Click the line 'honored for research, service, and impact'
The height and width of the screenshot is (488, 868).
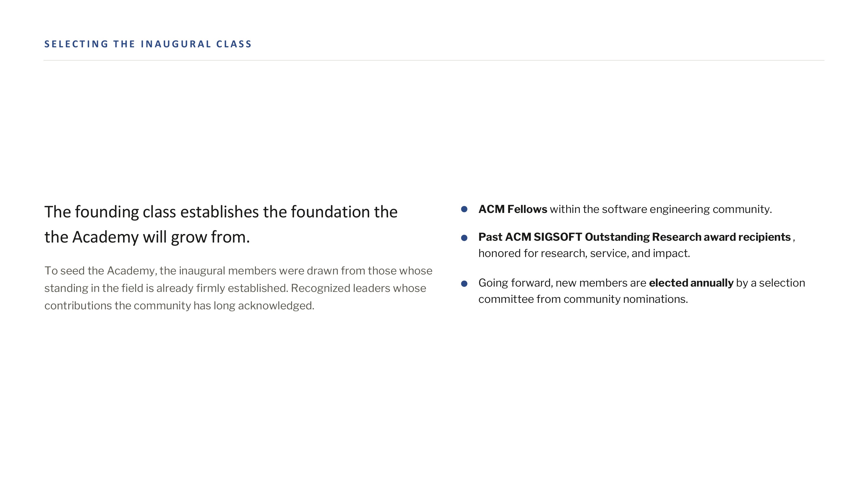584,253
